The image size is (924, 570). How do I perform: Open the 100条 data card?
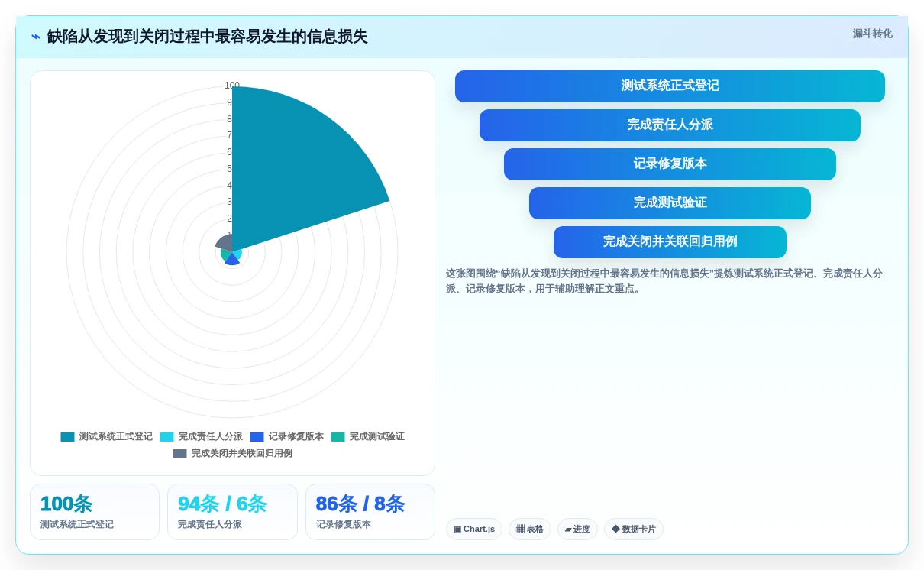coord(95,512)
